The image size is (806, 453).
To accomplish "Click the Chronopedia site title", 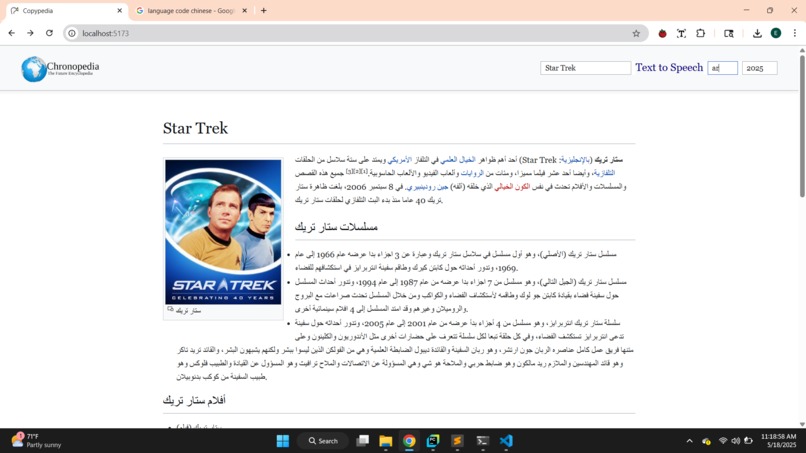I will point(72,67).
